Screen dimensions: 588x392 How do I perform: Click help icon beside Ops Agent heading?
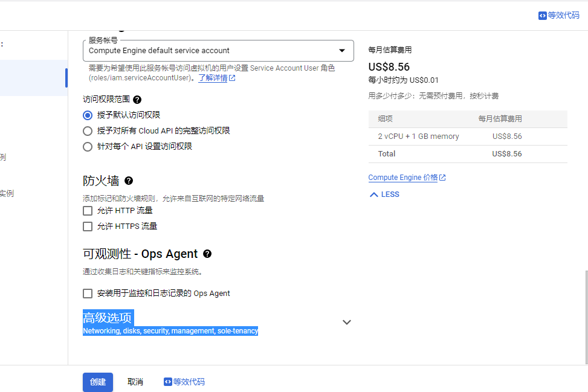point(207,254)
